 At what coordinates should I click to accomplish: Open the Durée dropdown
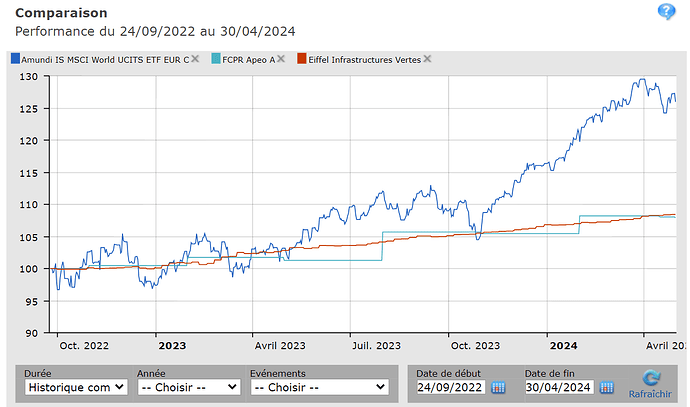(x=76, y=387)
